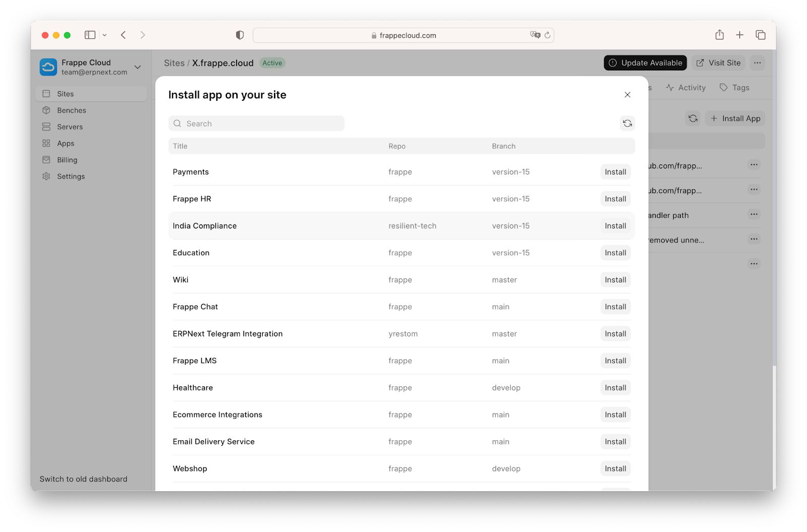Click the Visit Site button
The image size is (807, 532).
[718, 63]
